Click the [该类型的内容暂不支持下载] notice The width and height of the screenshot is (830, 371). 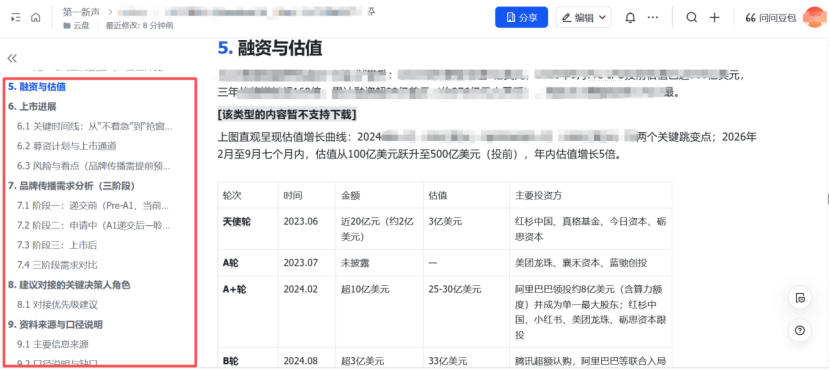pyautogui.click(x=287, y=114)
